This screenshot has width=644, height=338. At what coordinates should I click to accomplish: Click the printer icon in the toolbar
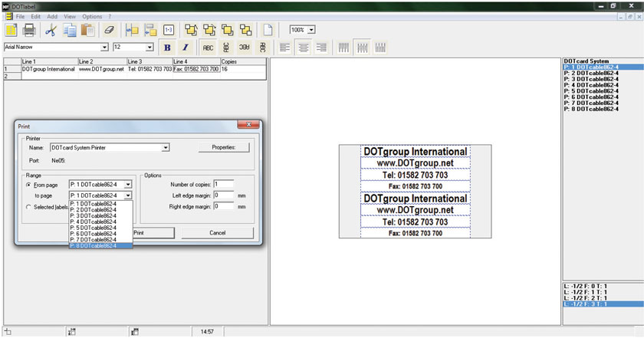tap(29, 31)
